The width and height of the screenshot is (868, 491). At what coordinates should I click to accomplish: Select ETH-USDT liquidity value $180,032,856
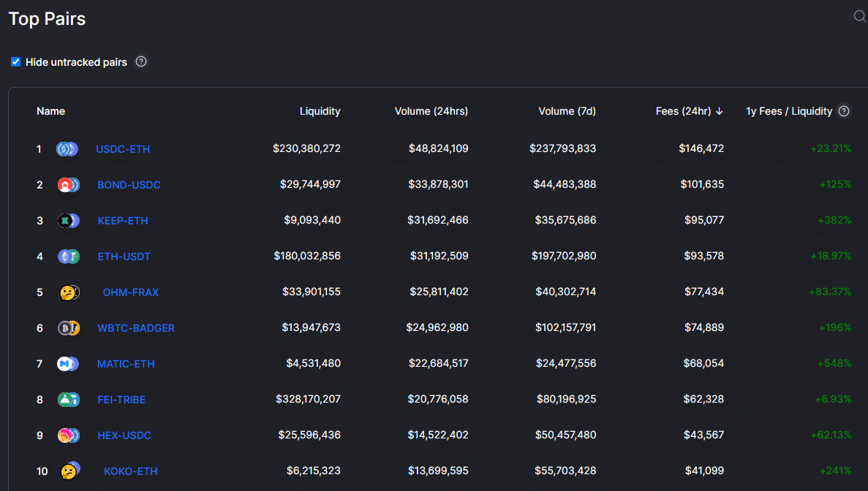(x=307, y=256)
